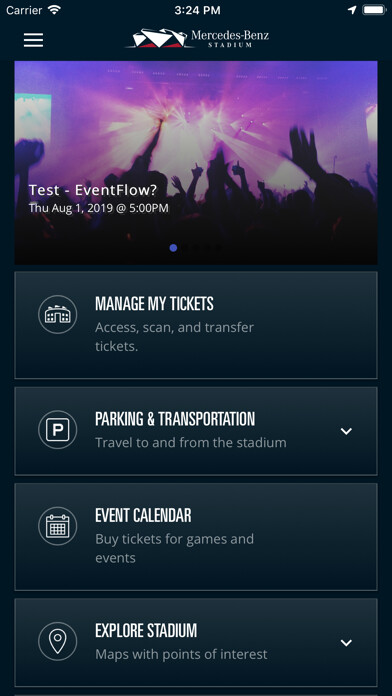Expand Explore Stadium chevron
Screen dimensions: 392x696
[x=346, y=643]
